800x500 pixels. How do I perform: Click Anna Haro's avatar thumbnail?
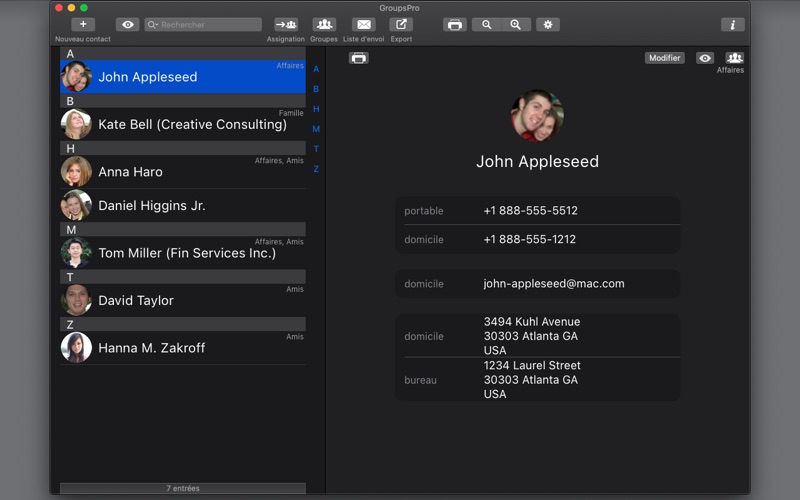point(76,171)
